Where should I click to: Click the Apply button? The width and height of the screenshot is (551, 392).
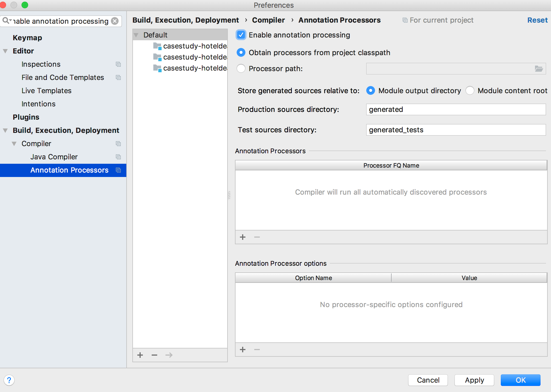tap(474, 380)
